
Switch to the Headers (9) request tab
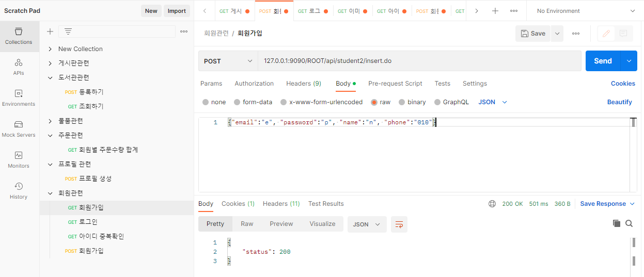[x=304, y=84]
